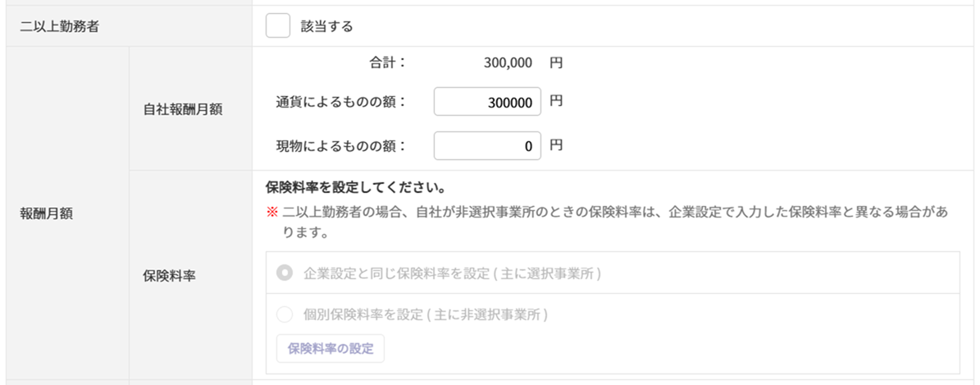This screenshot has height=385, width=980.
Task: Select the 個別保険料率を設定 radio button
Action: point(285,314)
